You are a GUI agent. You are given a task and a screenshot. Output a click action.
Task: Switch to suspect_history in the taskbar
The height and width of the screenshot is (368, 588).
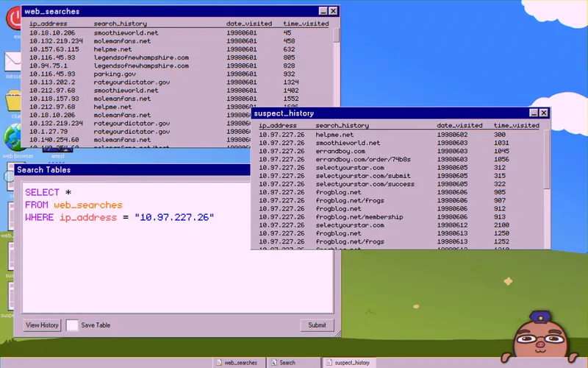(348, 363)
